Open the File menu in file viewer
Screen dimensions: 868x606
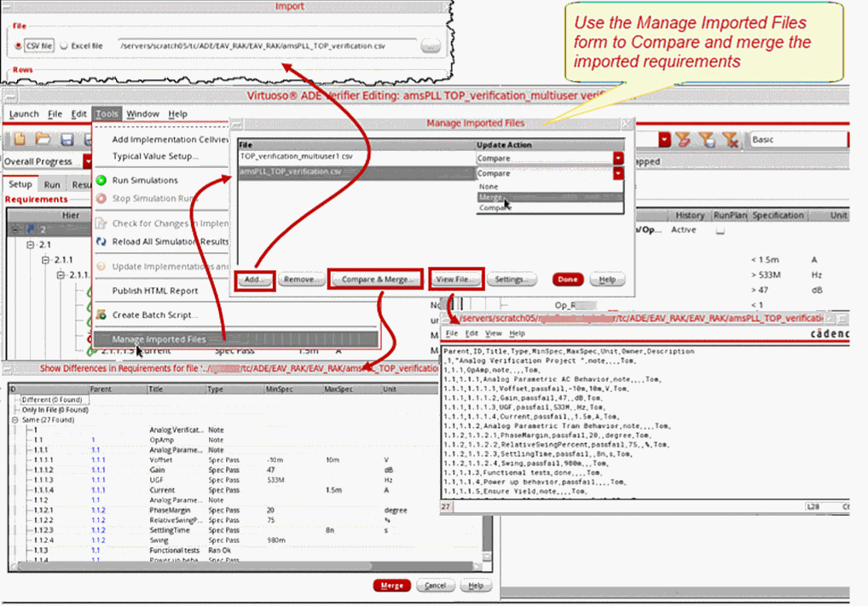click(452, 333)
